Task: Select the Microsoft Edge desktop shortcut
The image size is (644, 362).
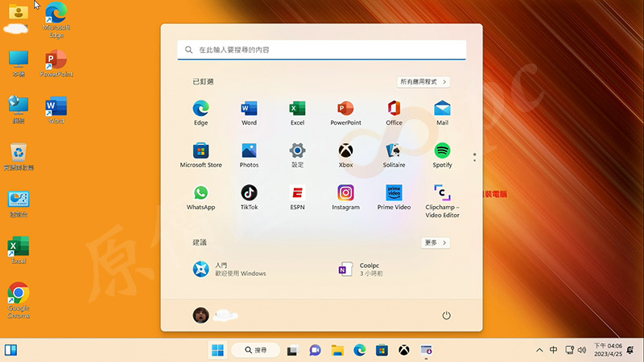Action: [56, 19]
